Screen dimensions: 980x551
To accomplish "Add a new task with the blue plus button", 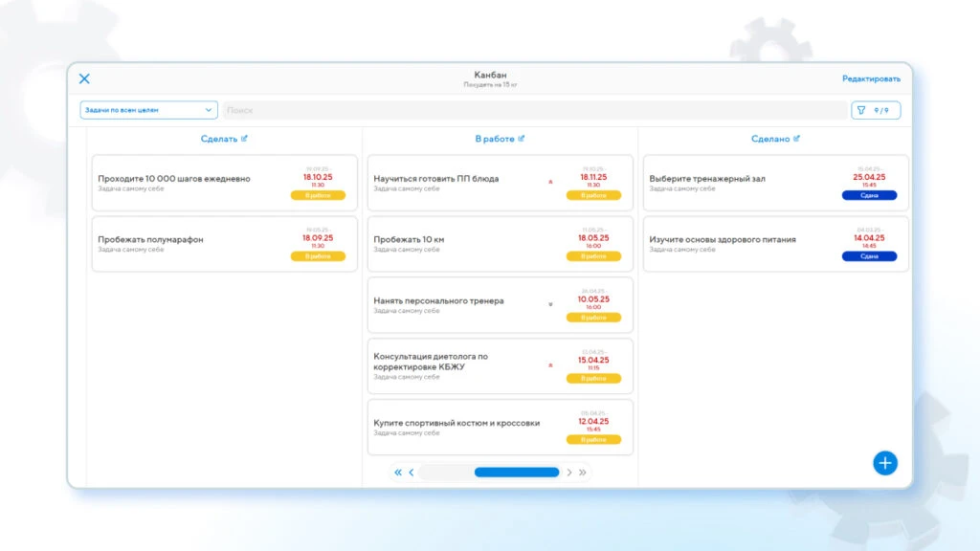I will 885,463.
